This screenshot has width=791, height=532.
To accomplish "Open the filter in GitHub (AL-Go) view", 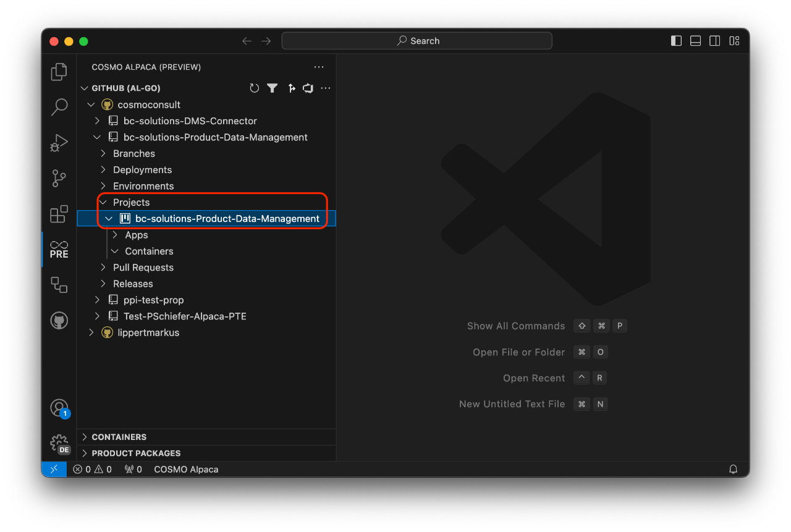I will (x=273, y=88).
